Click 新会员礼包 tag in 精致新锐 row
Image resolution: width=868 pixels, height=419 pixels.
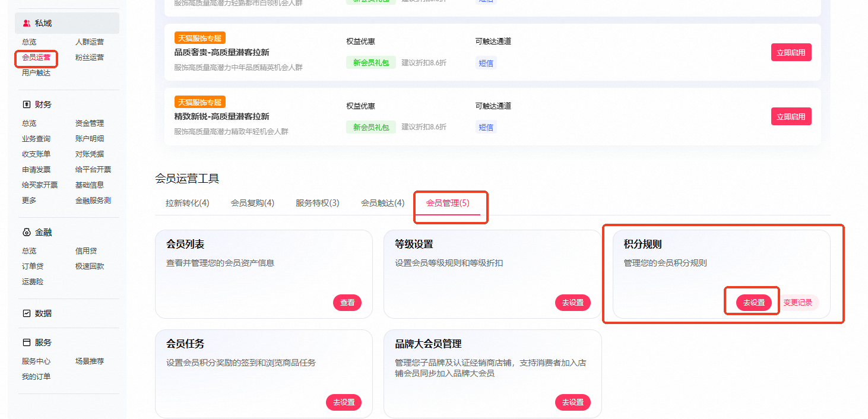pos(371,127)
